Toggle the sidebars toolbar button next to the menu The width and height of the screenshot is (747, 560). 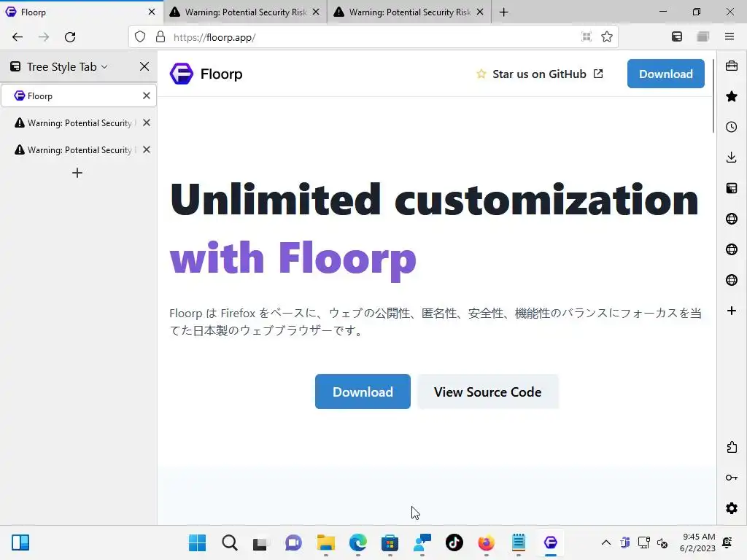[x=703, y=36]
